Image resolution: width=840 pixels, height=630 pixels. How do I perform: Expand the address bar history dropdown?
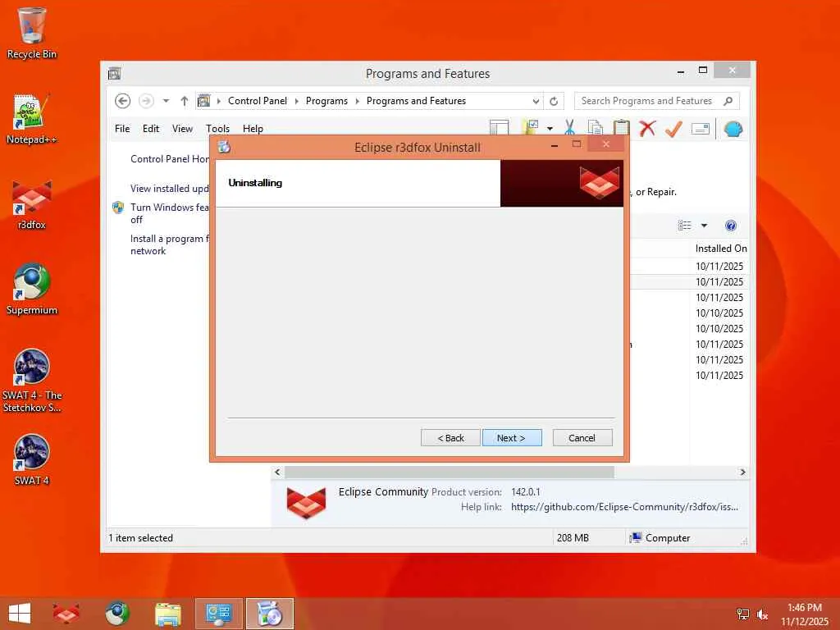pos(536,101)
